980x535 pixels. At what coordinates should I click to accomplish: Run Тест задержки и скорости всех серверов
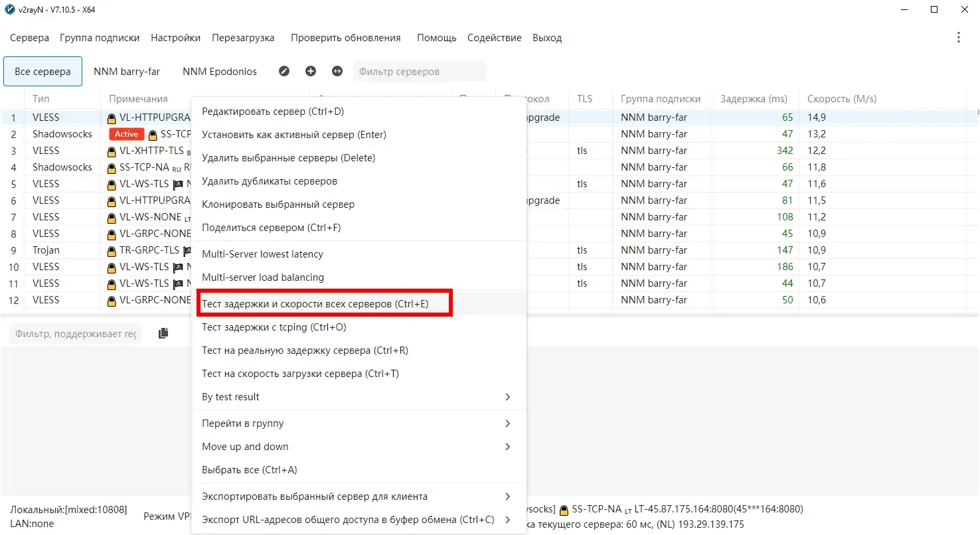point(359,304)
